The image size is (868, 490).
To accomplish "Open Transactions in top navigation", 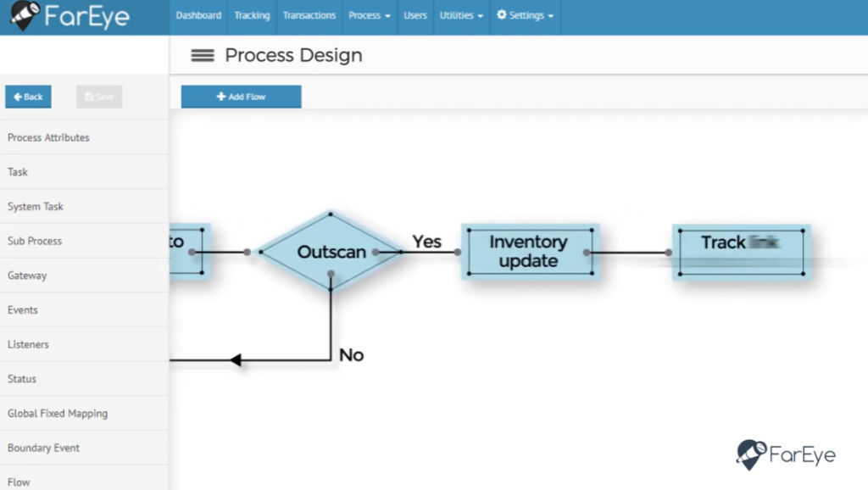I will 309,15.
